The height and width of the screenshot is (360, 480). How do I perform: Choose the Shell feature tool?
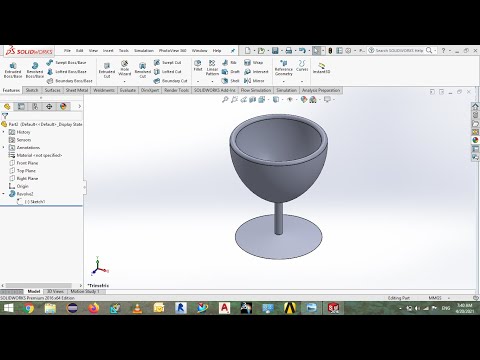[x=231, y=81]
